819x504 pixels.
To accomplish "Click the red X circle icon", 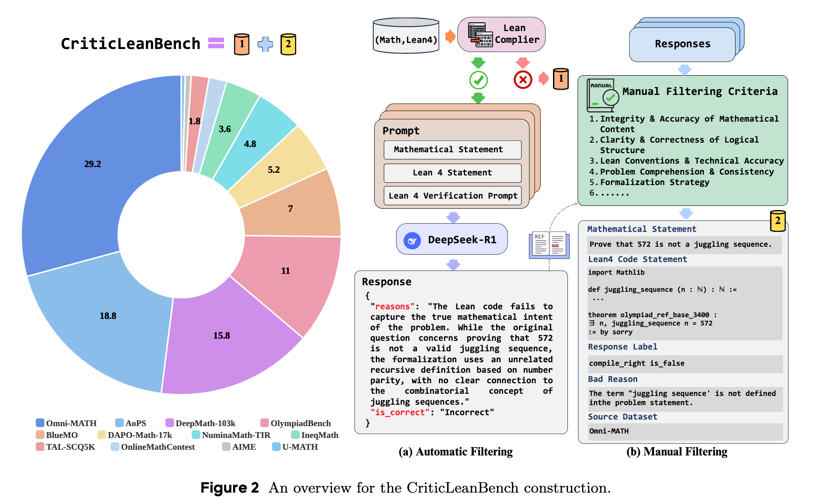I will (x=522, y=80).
